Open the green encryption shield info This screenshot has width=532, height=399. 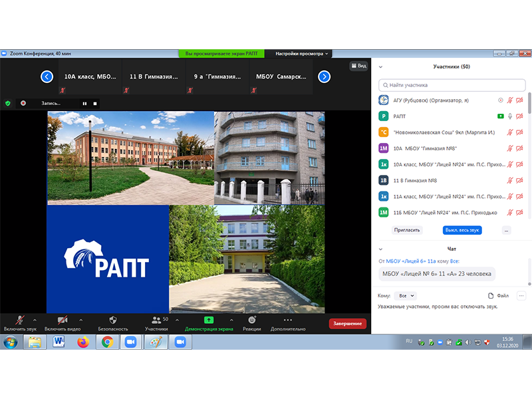click(x=8, y=103)
